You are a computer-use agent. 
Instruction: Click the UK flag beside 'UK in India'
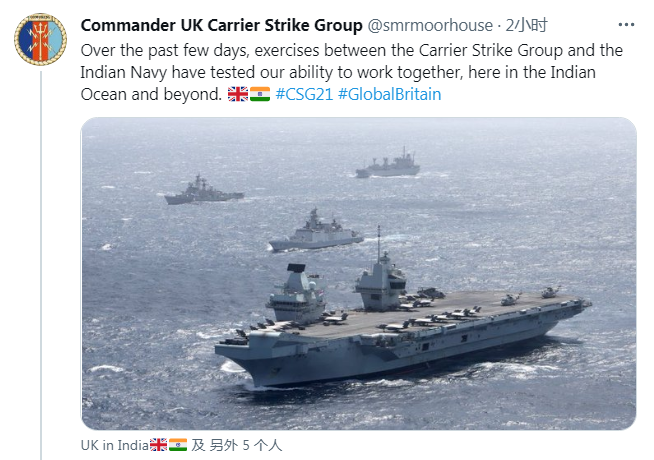point(158,445)
